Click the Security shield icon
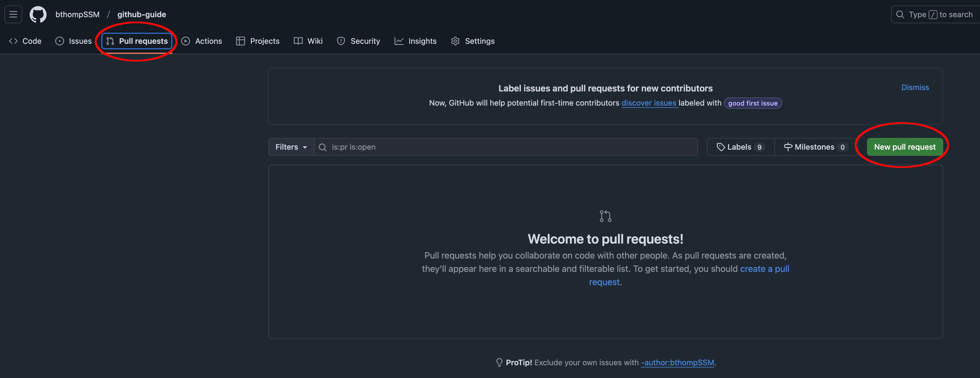 point(341,41)
